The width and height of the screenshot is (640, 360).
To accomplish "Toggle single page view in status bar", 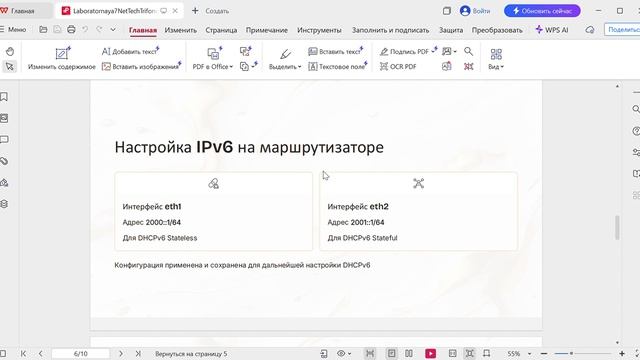I will click(x=391, y=353).
